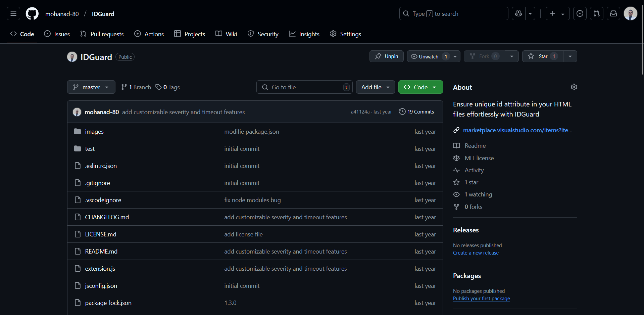Unpin the IDGuard repository
644x315 pixels.
(386, 56)
